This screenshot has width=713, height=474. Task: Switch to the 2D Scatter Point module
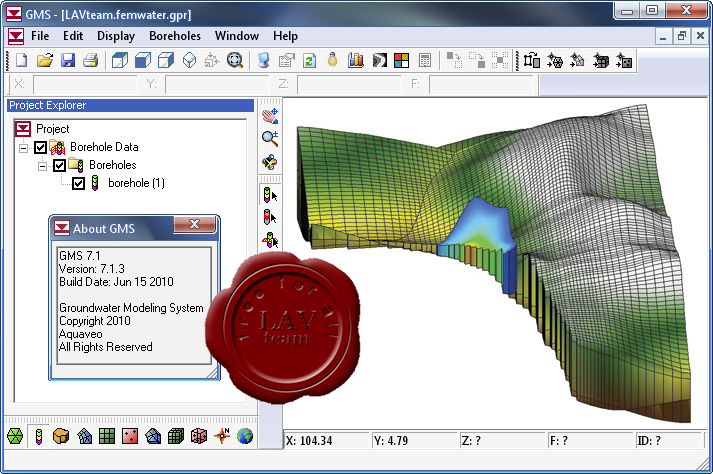[130, 437]
